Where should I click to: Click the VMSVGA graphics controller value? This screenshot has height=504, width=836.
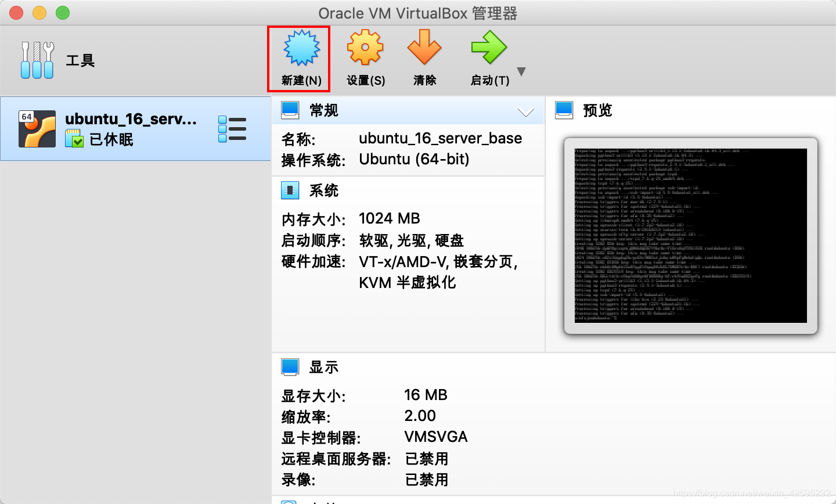[436, 437]
